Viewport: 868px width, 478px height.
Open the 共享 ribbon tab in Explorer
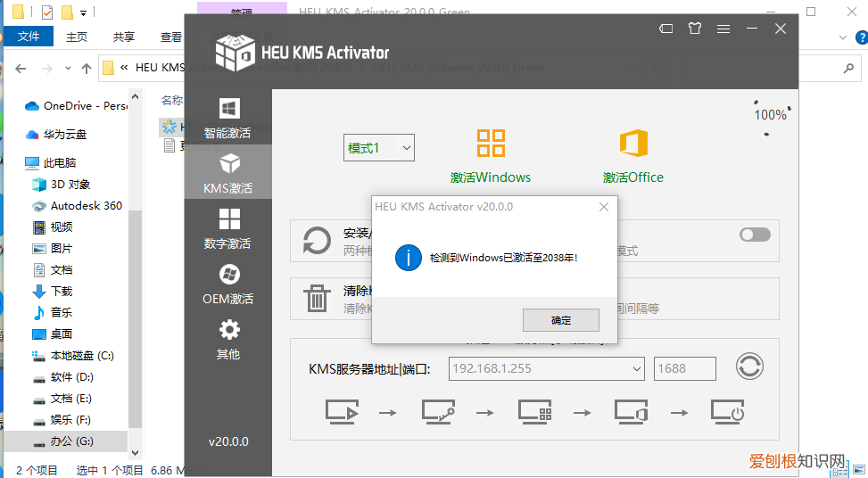[123, 37]
